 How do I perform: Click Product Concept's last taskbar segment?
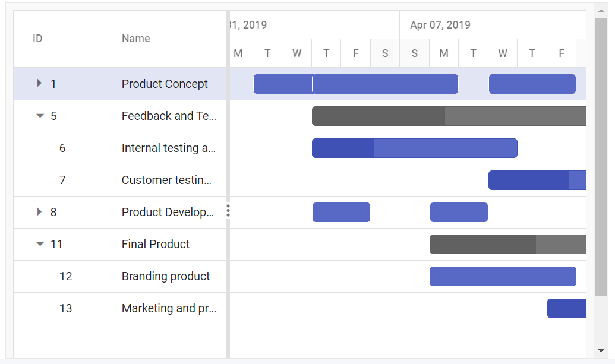click(532, 84)
